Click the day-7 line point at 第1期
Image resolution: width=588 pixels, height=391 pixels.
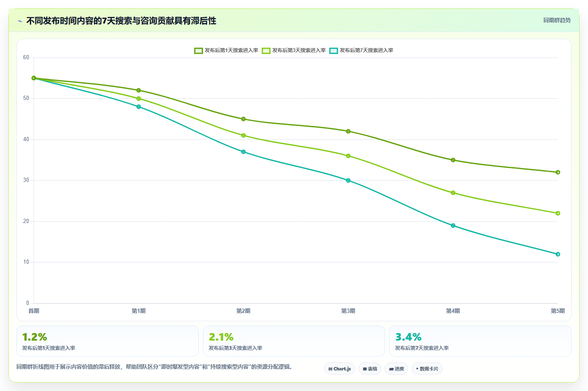[139, 107]
